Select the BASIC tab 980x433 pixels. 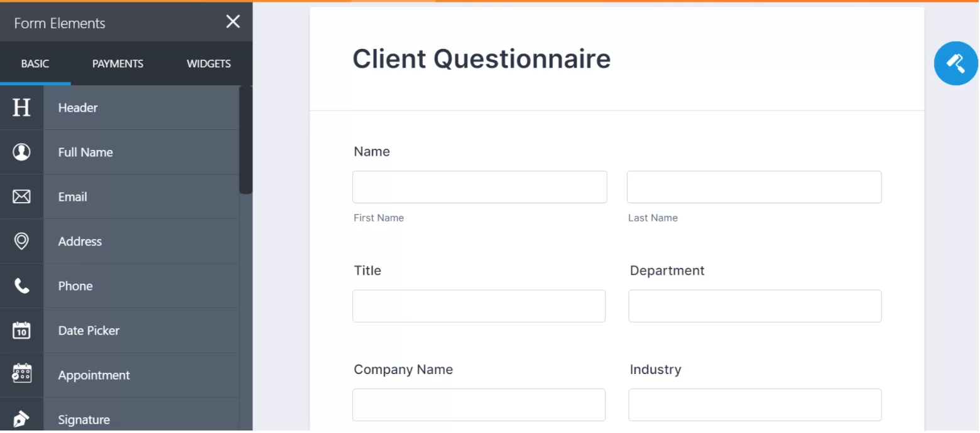pos(35,63)
